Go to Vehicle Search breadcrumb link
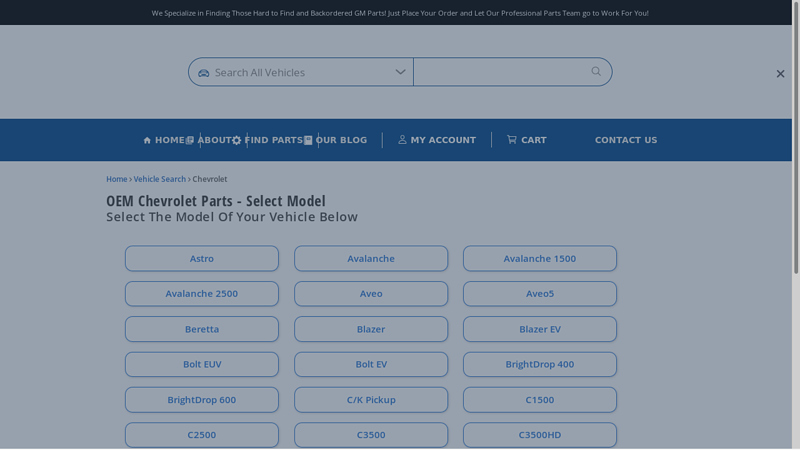The height and width of the screenshot is (450, 800). click(x=159, y=179)
